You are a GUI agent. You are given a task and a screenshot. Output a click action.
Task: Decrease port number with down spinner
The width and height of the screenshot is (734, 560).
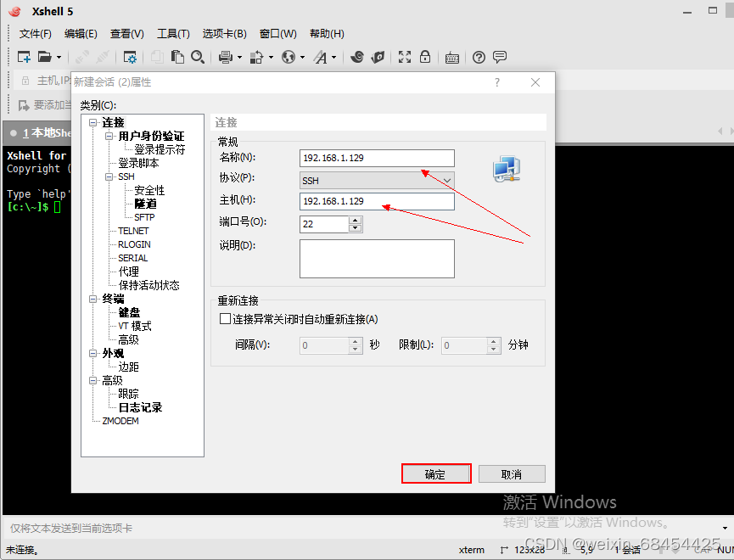356,228
